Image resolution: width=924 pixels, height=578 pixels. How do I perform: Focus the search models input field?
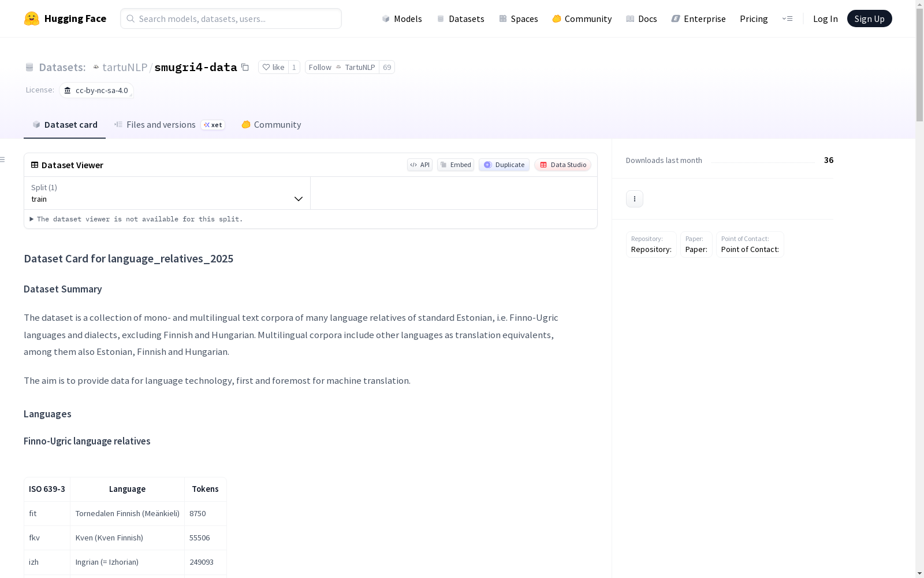231,18
